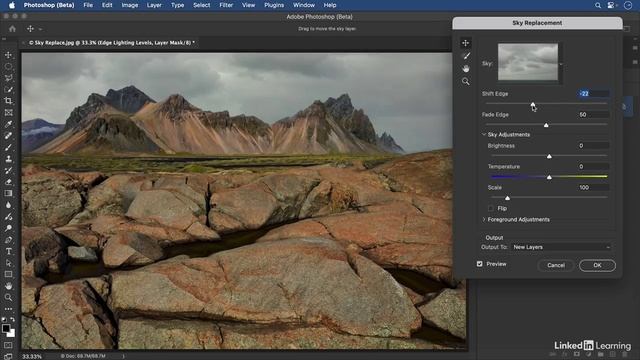Click the OK button
The height and width of the screenshot is (360, 640).
point(597,265)
